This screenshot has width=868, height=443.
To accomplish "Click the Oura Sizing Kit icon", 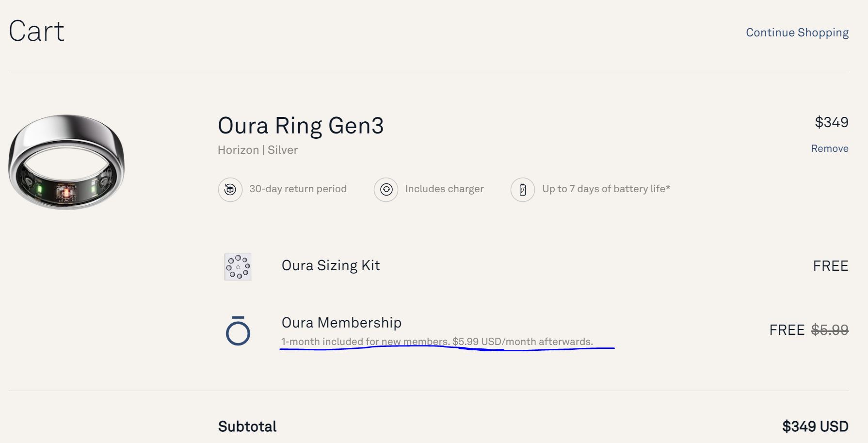I will [x=238, y=266].
